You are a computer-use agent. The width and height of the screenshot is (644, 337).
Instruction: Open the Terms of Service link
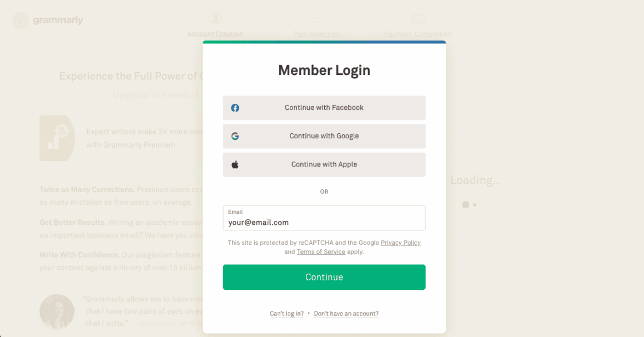[x=321, y=252]
